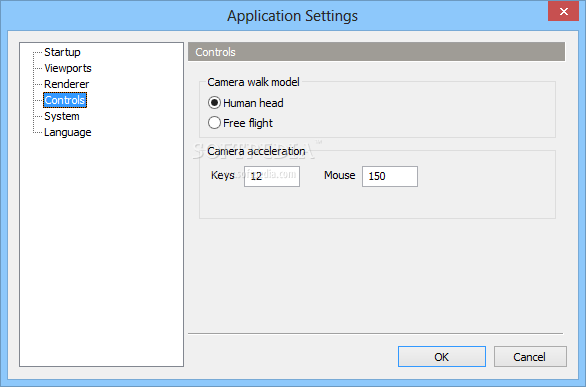
Task: Close the Application Settings dialog
Action: tap(564, 11)
